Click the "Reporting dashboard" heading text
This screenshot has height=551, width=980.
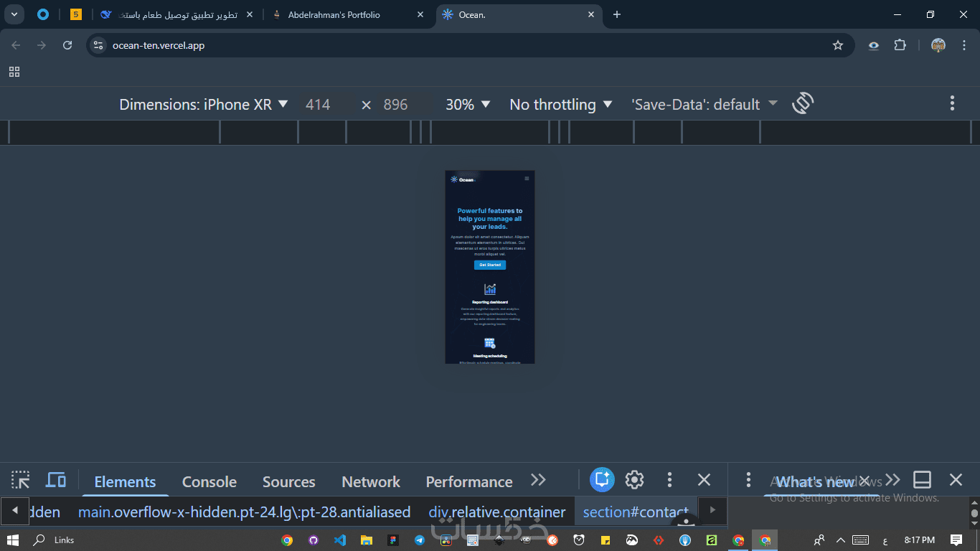coord(490,302)
